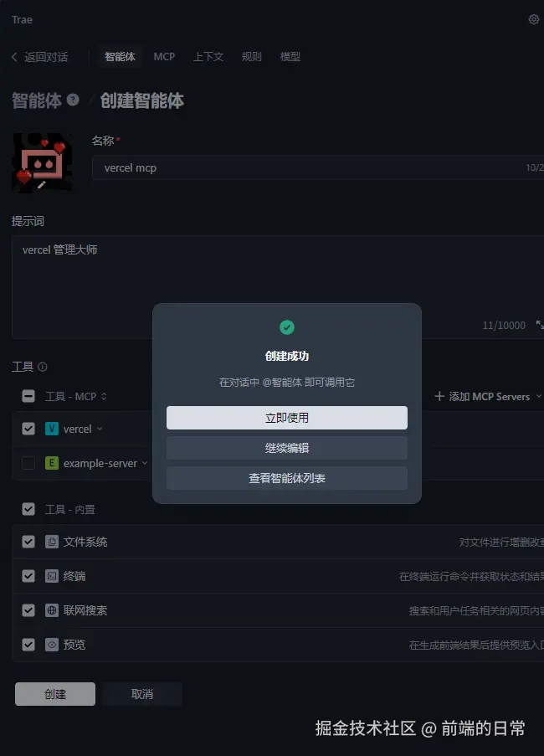Click the 文件系统 tool label

pos(85,542)
